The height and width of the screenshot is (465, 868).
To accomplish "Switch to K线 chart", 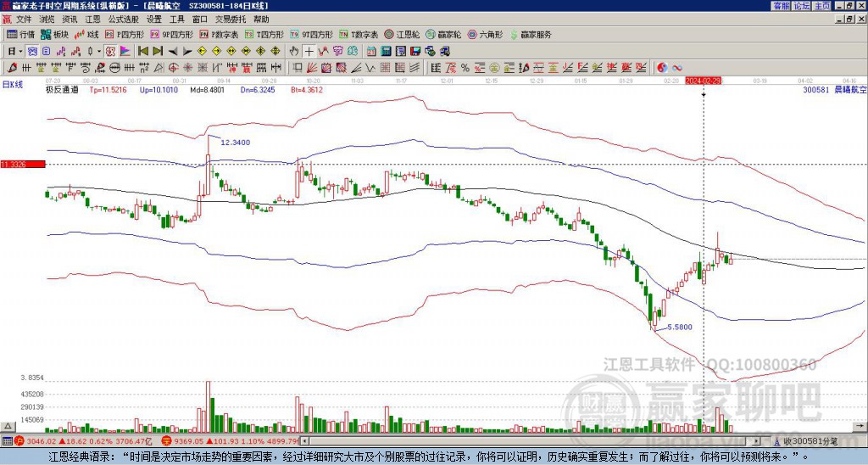I will [x=86, y=34].
